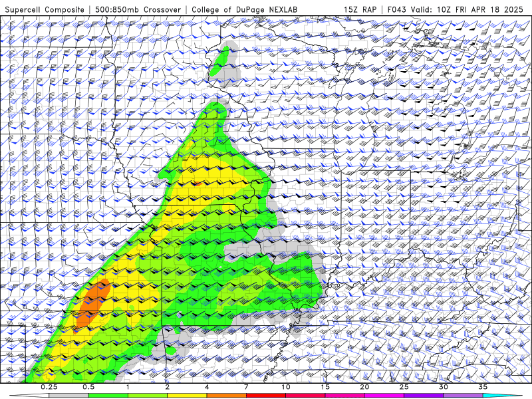
Task: Click the "20" legend value
Action: tap(364, 387)
